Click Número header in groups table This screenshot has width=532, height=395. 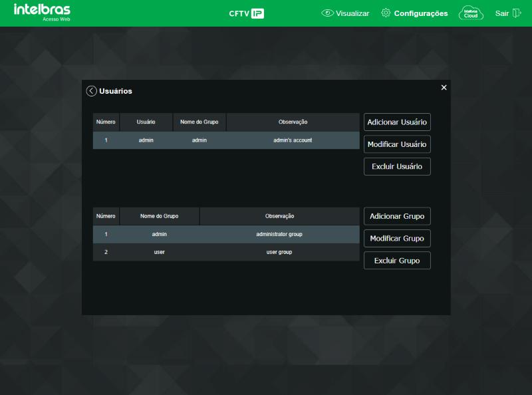tap(106, 216)
